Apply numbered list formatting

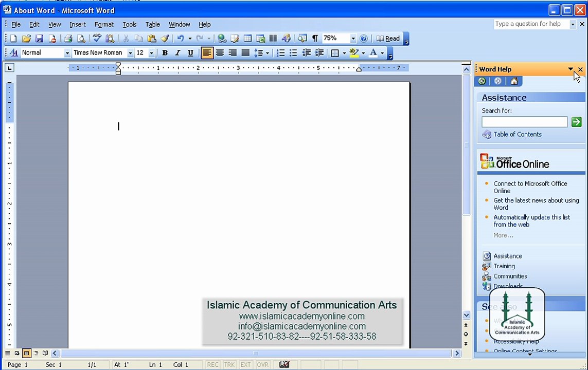[280, 53]
